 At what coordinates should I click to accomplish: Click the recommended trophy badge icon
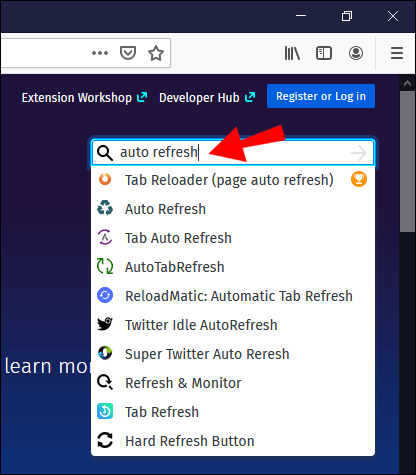tap(359, 179)
